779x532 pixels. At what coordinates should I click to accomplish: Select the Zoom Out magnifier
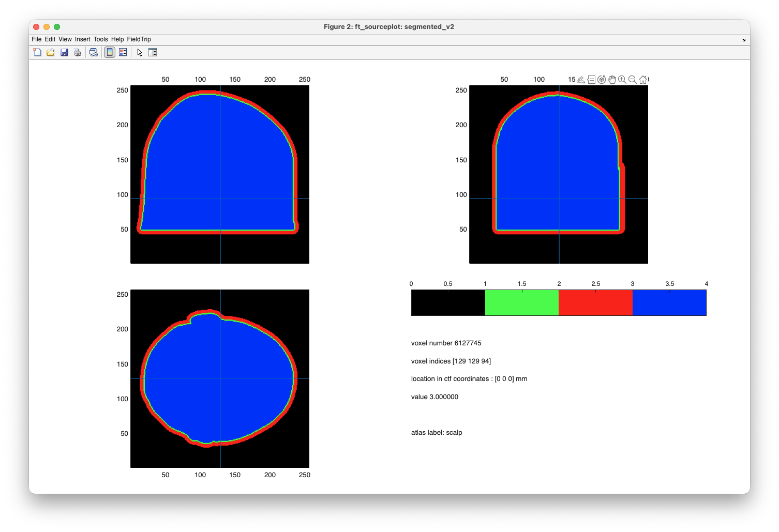point(633,80)
